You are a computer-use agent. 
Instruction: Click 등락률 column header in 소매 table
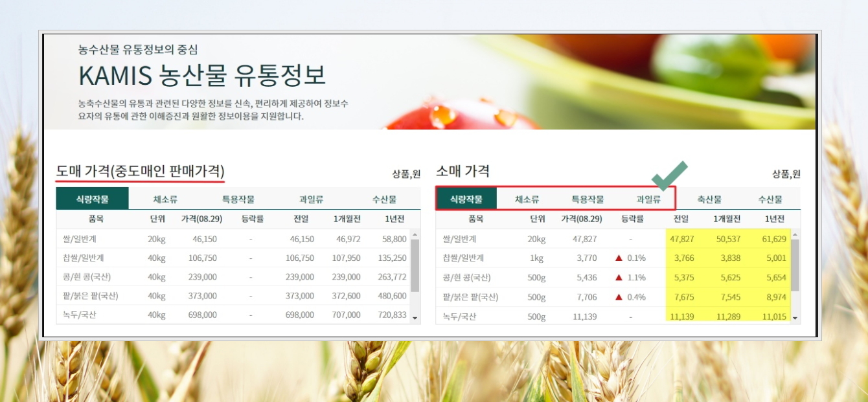click(632, 219)
